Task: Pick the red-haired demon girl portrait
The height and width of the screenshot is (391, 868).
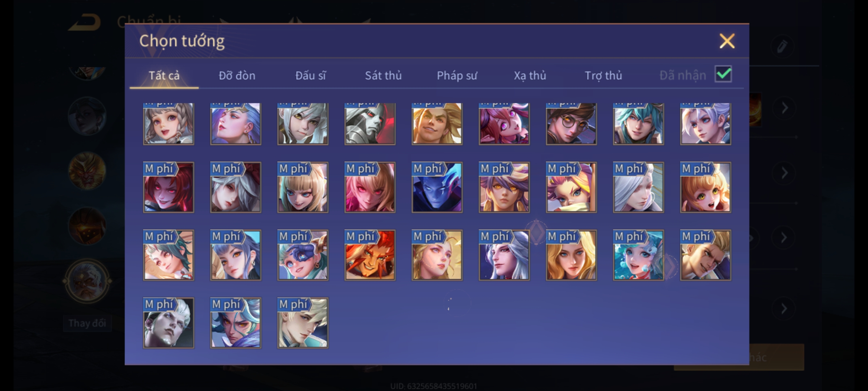Action: tap(169, 187)
